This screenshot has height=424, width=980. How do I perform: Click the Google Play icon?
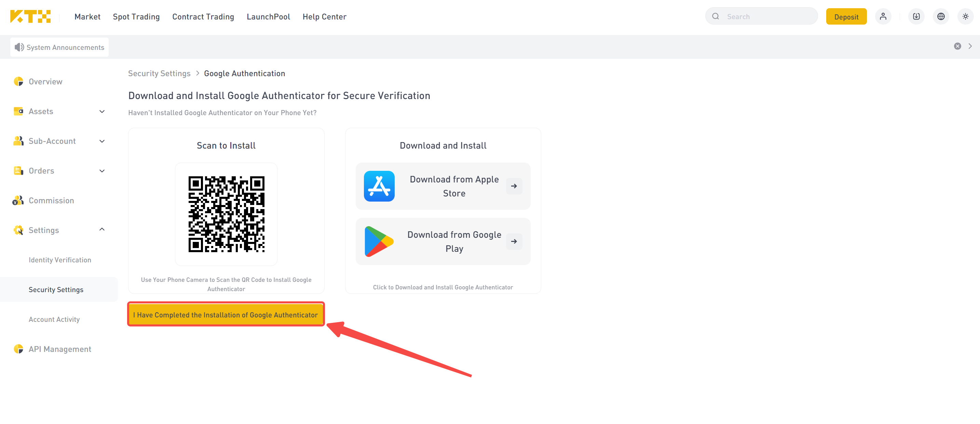(x=379, y=242)
